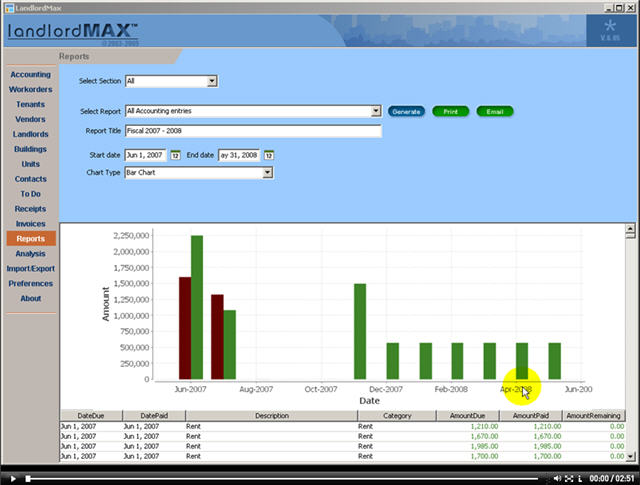This screenshot has width=640, height=485.
Task: Open the Analysis section
Action: [x=31, y=254]
